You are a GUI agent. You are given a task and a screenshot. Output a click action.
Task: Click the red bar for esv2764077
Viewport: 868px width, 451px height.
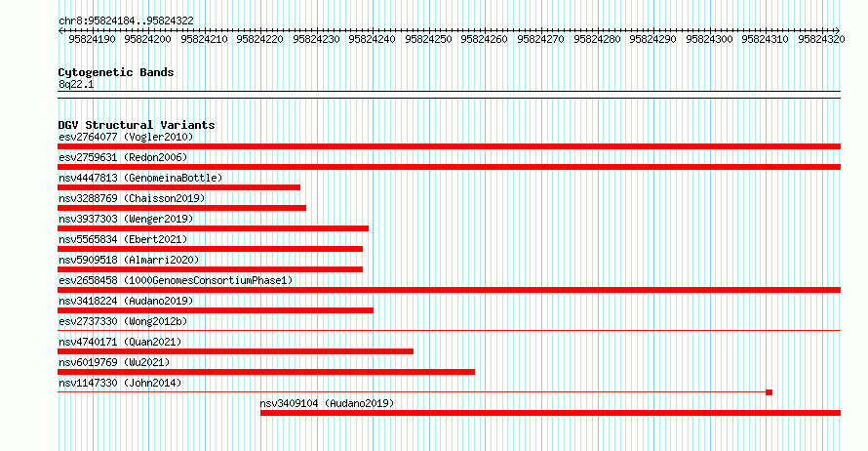[449, 146]
